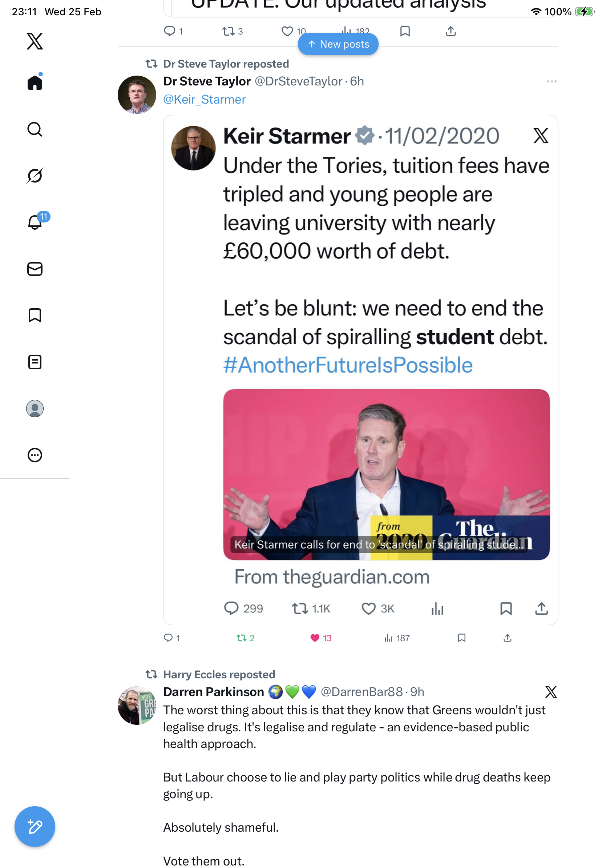Go to Home feed in sidebar
The width and height of the screenshot is (606, 868).
tap(35, 83)
